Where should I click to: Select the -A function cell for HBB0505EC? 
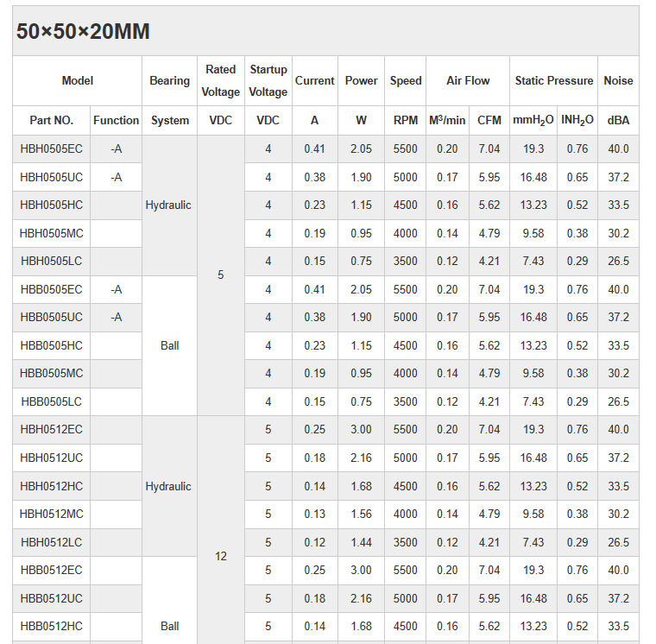tap(117, 289)
